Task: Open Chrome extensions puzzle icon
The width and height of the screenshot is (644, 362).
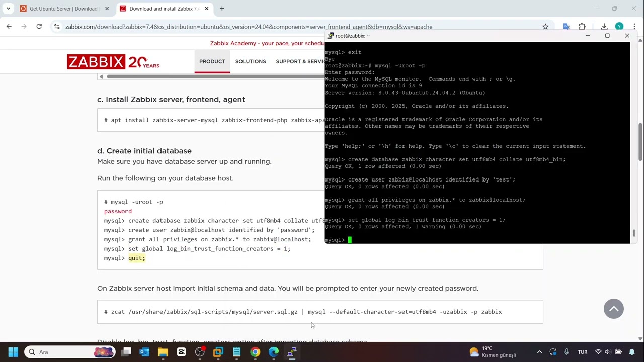Action: [582, 27]
